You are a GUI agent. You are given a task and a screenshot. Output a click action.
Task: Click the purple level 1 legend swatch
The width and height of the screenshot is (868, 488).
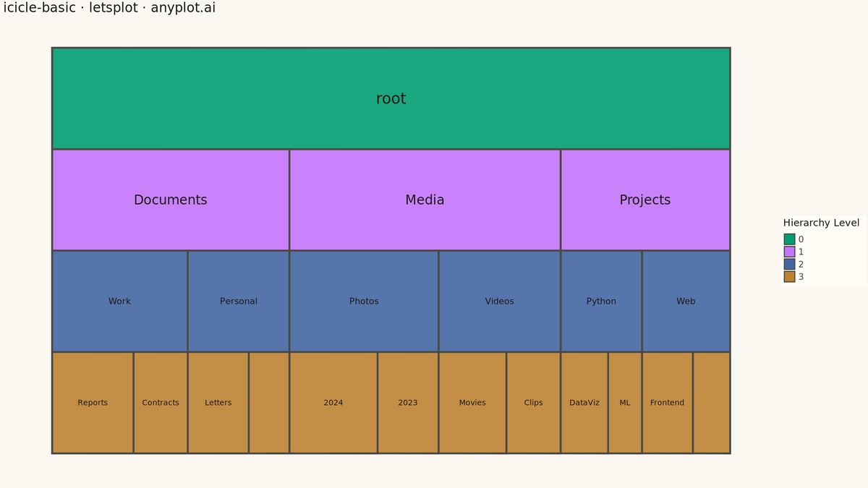(x=789, y=252)
